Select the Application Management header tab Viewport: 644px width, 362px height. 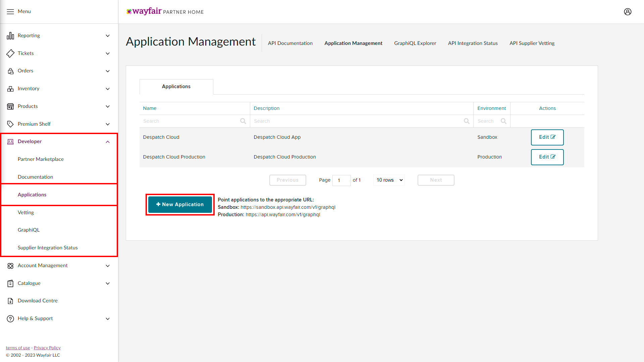pyautogui.click(x=353, y=43)
